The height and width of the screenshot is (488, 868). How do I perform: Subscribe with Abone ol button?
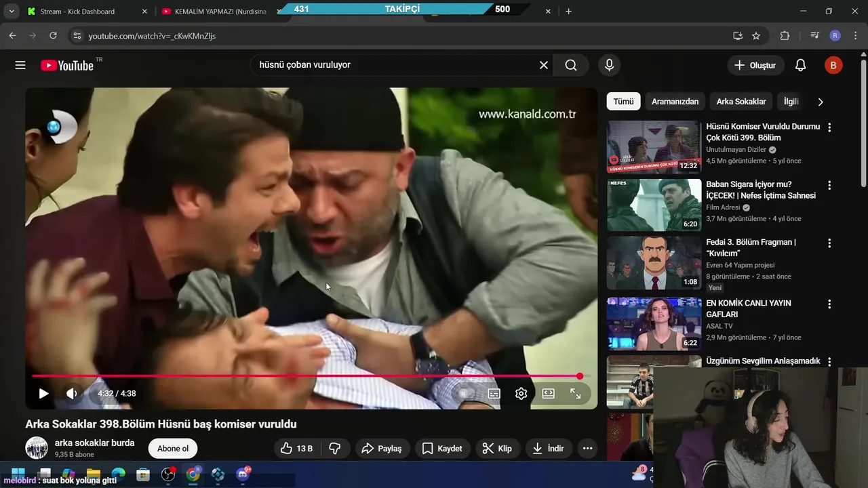(173, 449)
